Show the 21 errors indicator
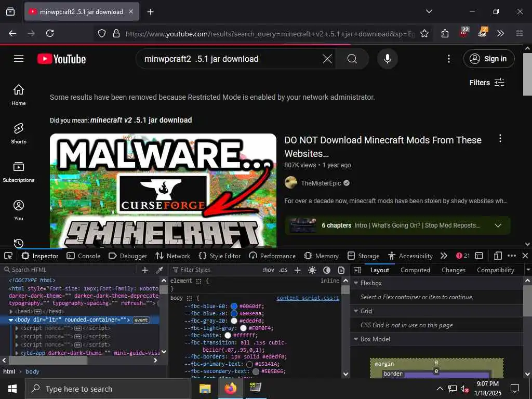This screenshot has height=399, width=532. coord(463,256)
